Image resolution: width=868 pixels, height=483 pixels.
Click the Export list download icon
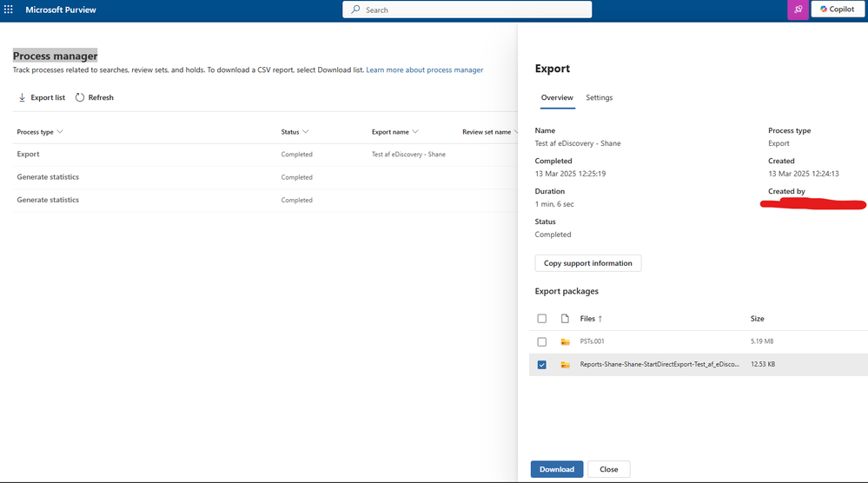[22, 97]
